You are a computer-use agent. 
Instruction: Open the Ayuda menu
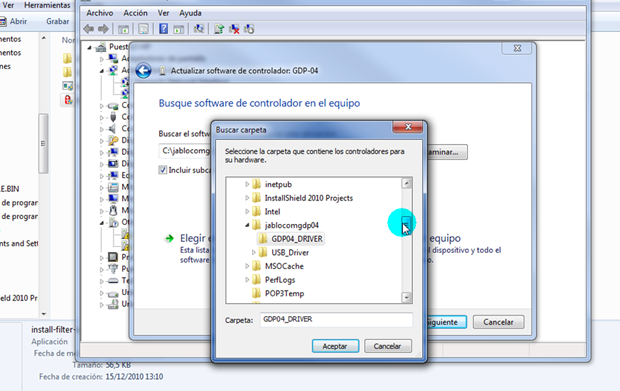click(190, 13)
